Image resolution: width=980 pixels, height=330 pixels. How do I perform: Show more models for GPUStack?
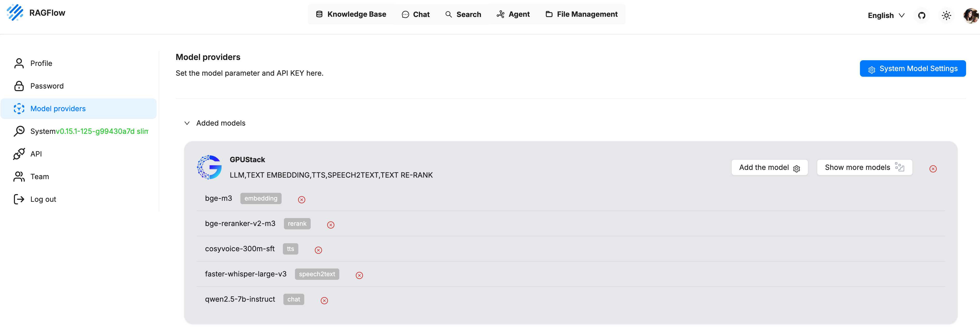coord(864,168)
